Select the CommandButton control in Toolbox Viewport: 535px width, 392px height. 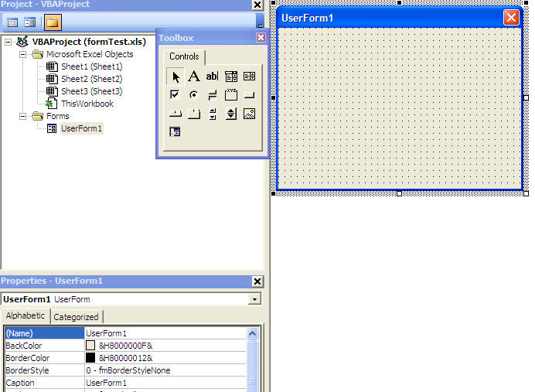250,95
